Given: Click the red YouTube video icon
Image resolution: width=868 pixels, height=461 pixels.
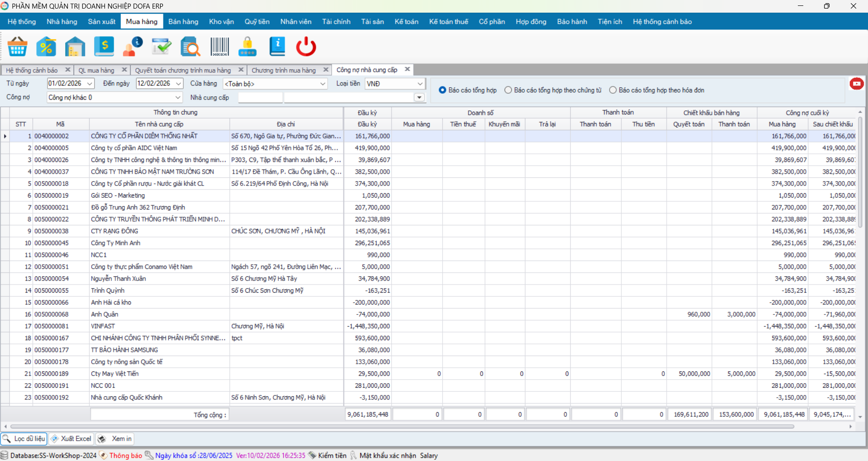Looking at the screenshot, I should click(856, 84).
